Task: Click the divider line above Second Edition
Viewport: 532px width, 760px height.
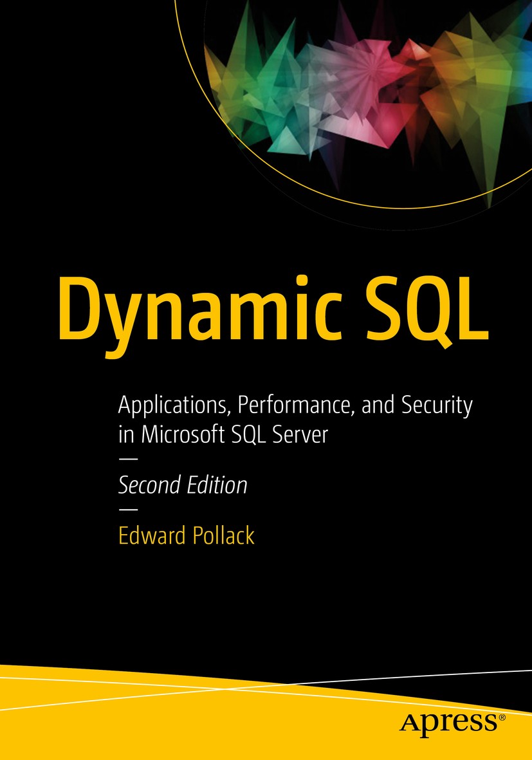Action: click(x=127, y=459)
